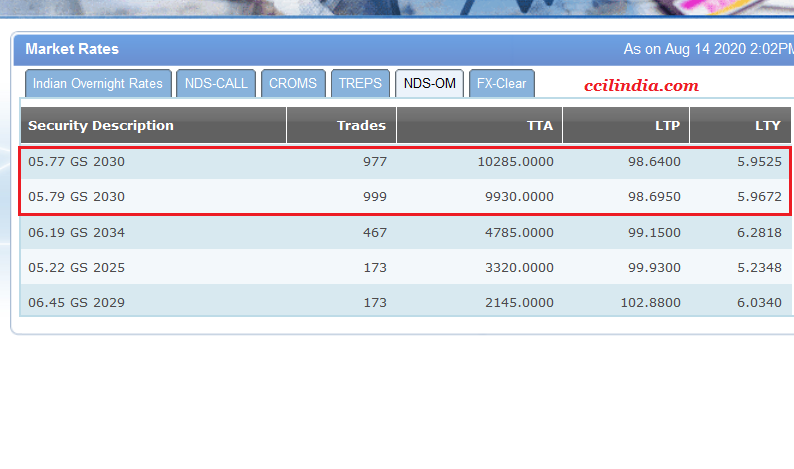
Task: Click LTP value 98.6950
Action: click(x=654, y=197)
